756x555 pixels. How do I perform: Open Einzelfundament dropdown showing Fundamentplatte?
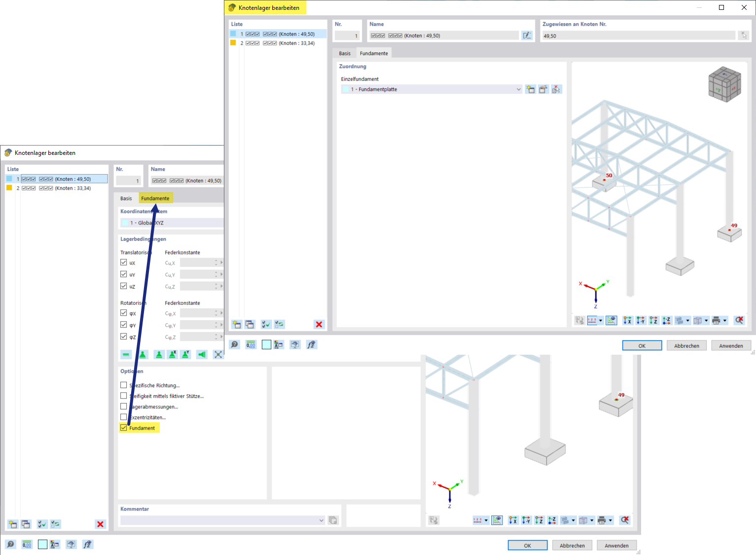432,89
